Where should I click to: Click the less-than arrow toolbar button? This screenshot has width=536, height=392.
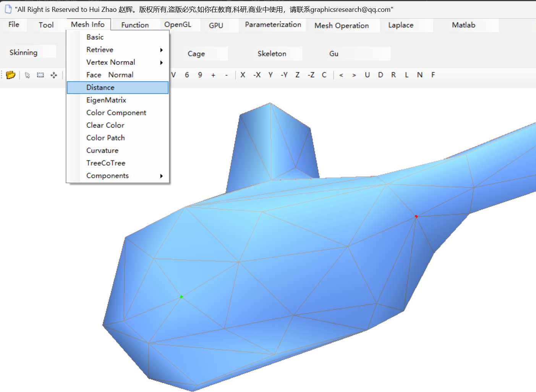341,75
